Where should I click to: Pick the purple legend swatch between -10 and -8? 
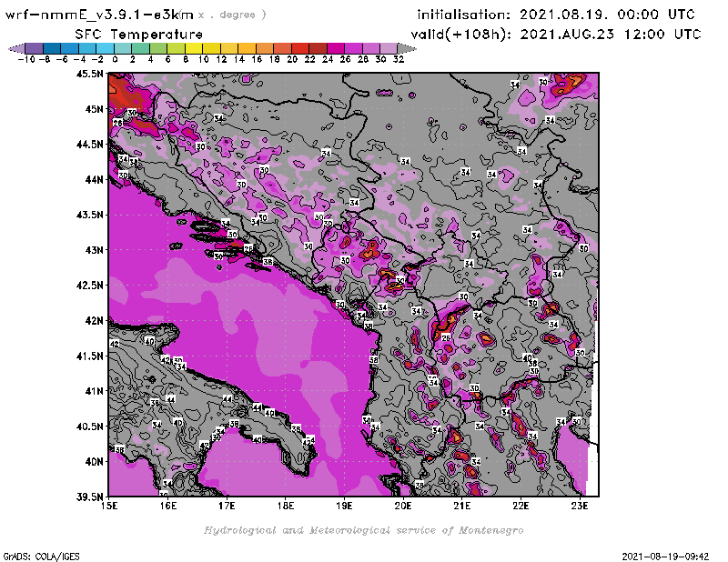coord(35,48)
